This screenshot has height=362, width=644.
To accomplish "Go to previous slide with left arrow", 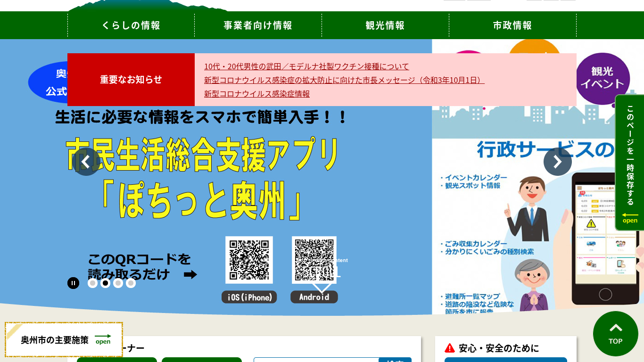I will (x=86, y=162).
